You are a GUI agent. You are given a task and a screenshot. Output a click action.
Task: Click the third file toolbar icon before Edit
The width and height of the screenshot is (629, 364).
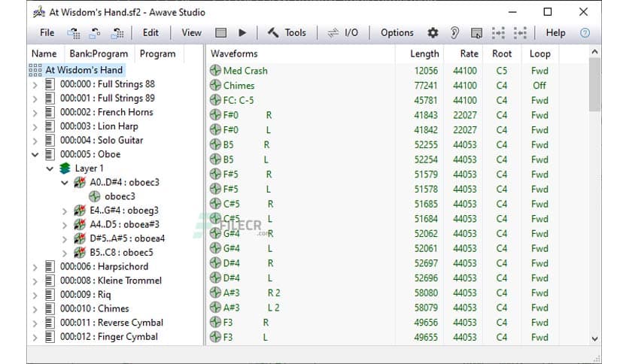117,33
